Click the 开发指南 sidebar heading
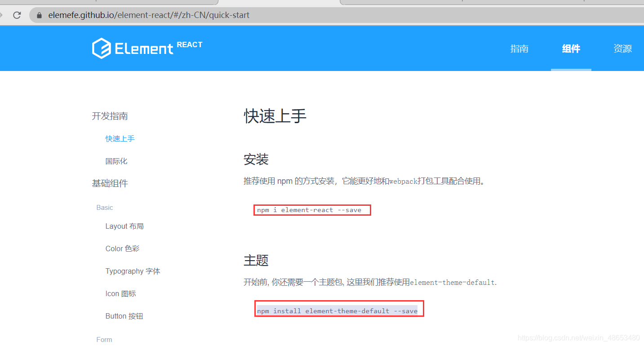Image resolution: width=644 pixels, height=346 pixels. 110,116
